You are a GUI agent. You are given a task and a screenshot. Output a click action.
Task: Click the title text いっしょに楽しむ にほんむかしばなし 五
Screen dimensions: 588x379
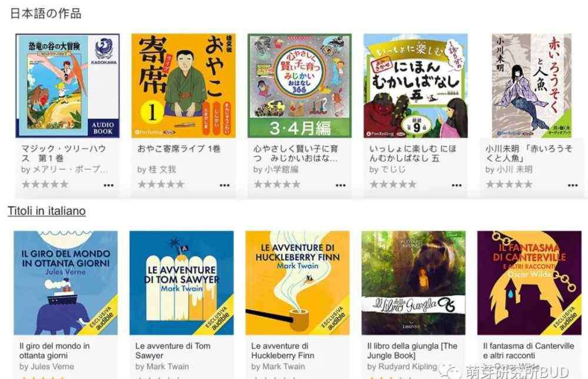pos(413,154)
